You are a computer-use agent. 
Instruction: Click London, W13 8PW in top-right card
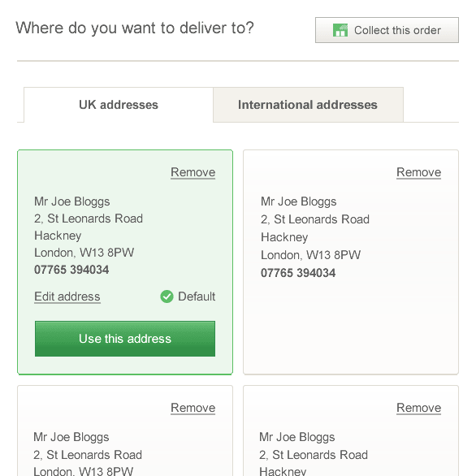point(310,255)
